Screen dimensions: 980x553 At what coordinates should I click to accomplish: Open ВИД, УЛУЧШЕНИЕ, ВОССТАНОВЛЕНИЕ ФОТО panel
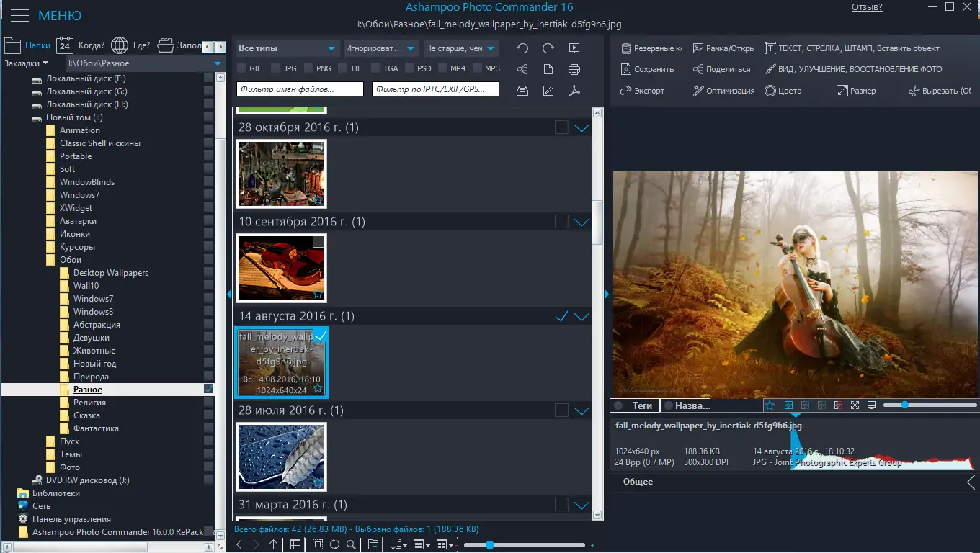pos(861,69)
